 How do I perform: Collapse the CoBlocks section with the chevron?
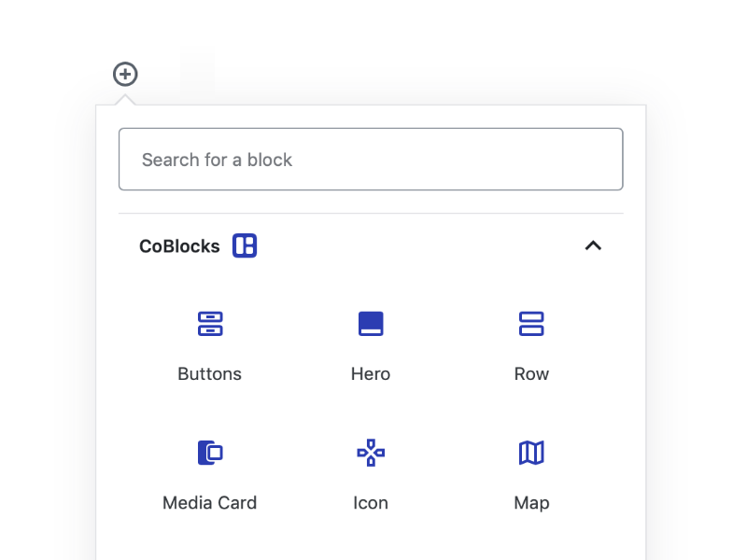point(593,245)
